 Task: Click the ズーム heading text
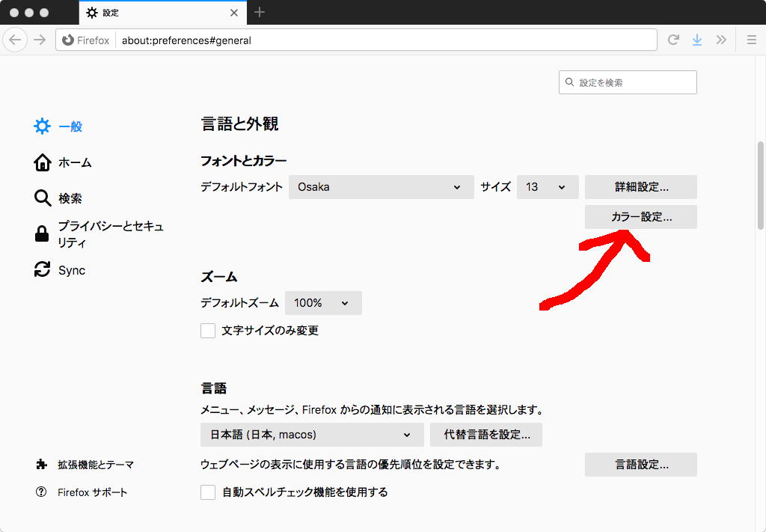pos(219,277)
